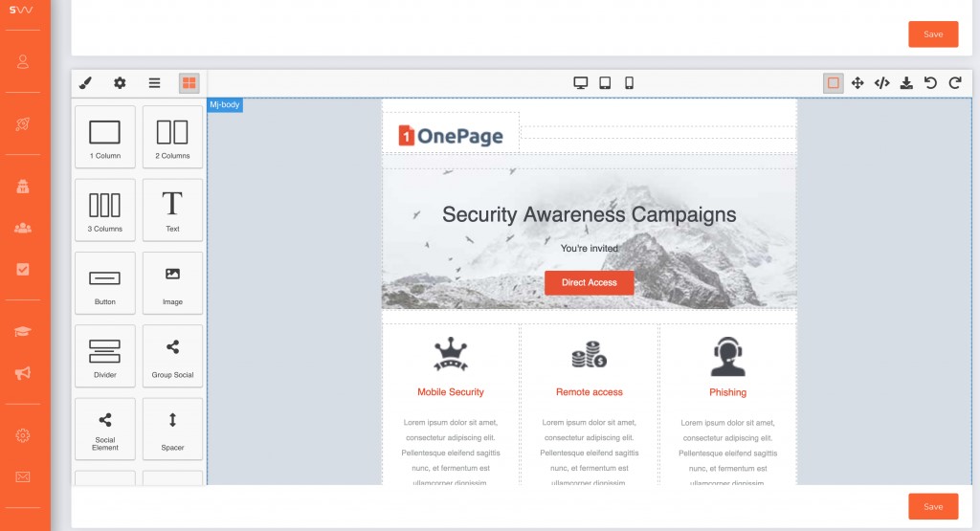
Task: Open the user profile sidebar icon
Action: 23,61
